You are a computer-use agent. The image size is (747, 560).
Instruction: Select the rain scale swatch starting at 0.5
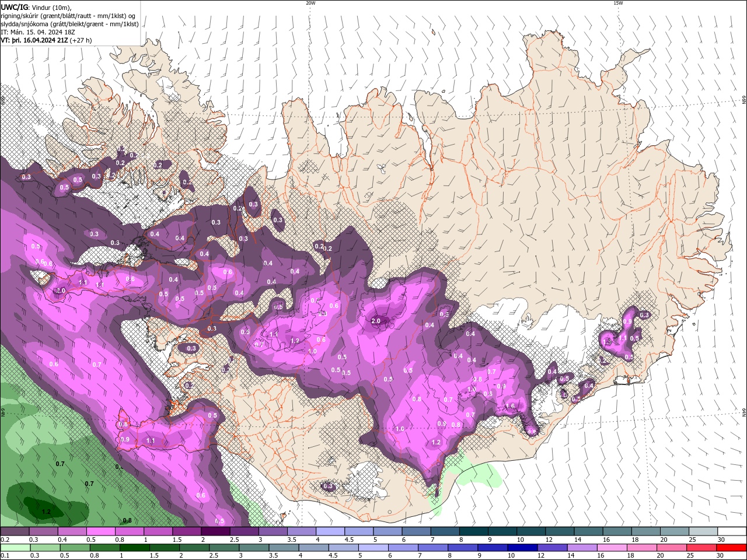pyautogui.click(x=75, y=548)
